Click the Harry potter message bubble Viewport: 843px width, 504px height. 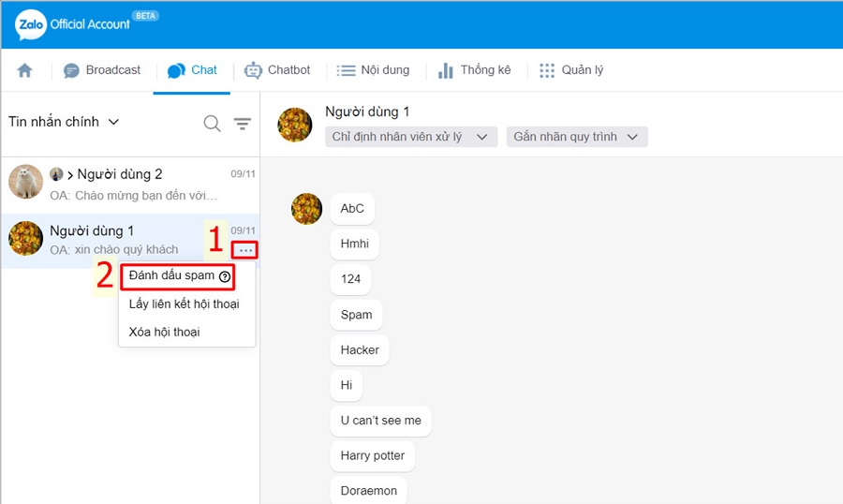[373, 456]
